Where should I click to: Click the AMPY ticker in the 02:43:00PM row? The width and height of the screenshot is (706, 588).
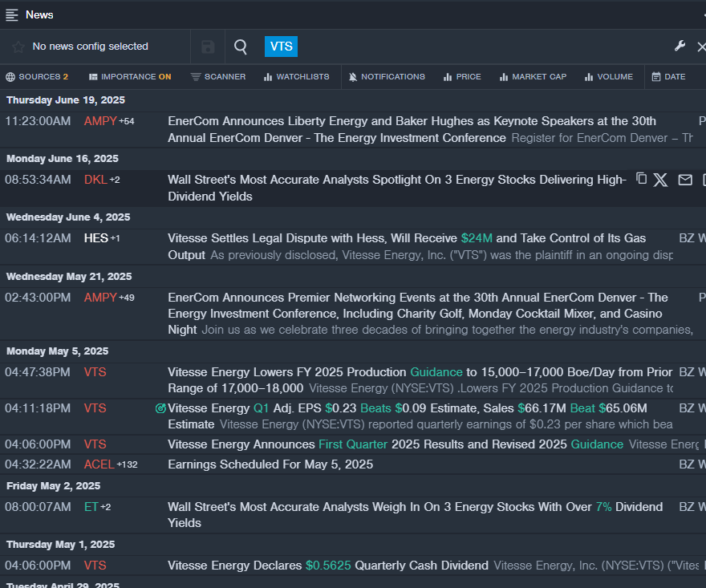100,298
